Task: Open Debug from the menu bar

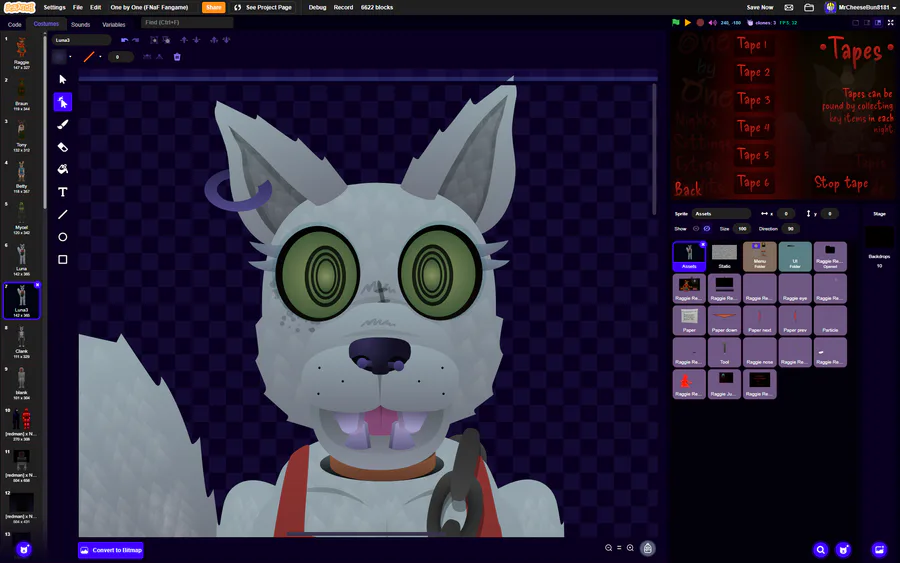Action: pyautogui.click(x=317, y=7)
